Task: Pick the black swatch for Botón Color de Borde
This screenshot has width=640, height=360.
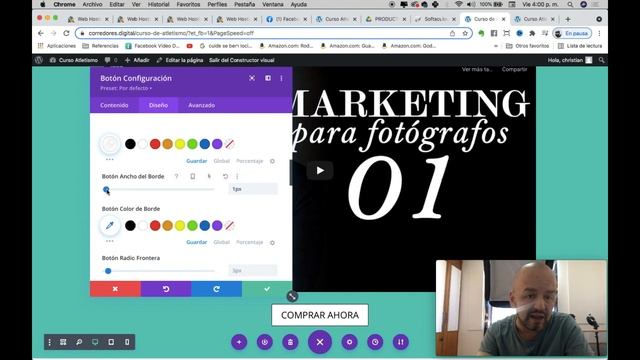Action: coord(130,225)
